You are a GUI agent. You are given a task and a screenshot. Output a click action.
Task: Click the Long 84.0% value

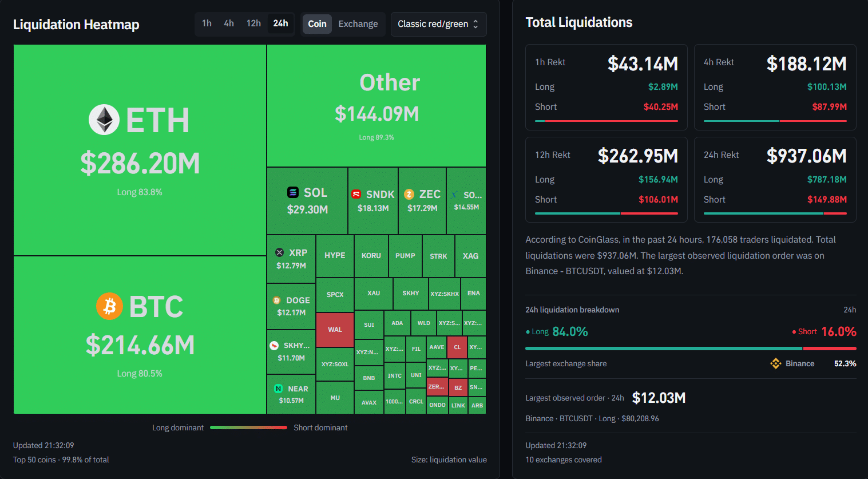click(x=570, y=332)
